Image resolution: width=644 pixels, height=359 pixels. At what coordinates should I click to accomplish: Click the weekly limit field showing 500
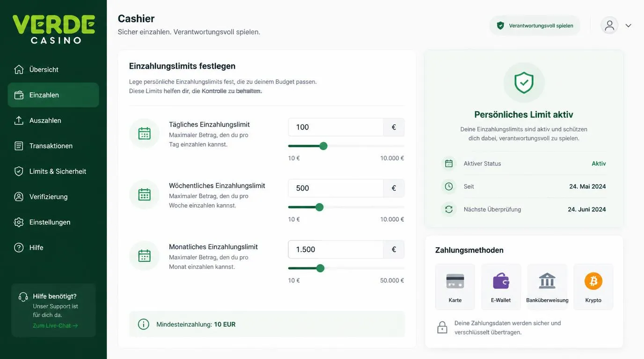click(x=336, y=188)
